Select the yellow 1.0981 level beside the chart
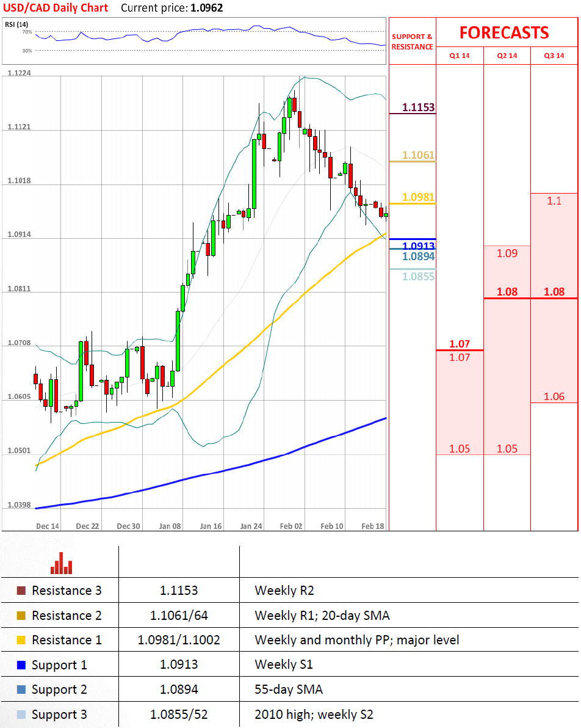This screenshot has height=728, width=581. (x=418, y=197)
